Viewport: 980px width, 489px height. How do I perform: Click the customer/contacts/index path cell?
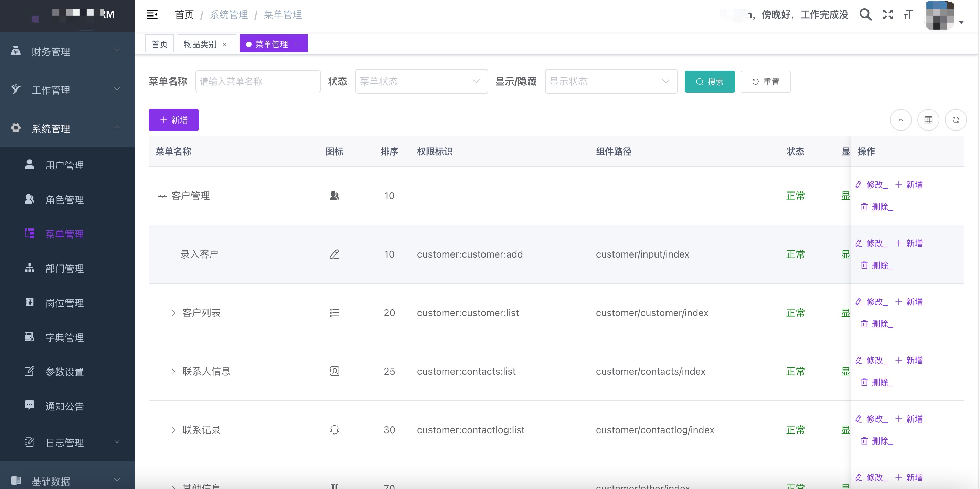pyautogui.click(x=650, y=371)
